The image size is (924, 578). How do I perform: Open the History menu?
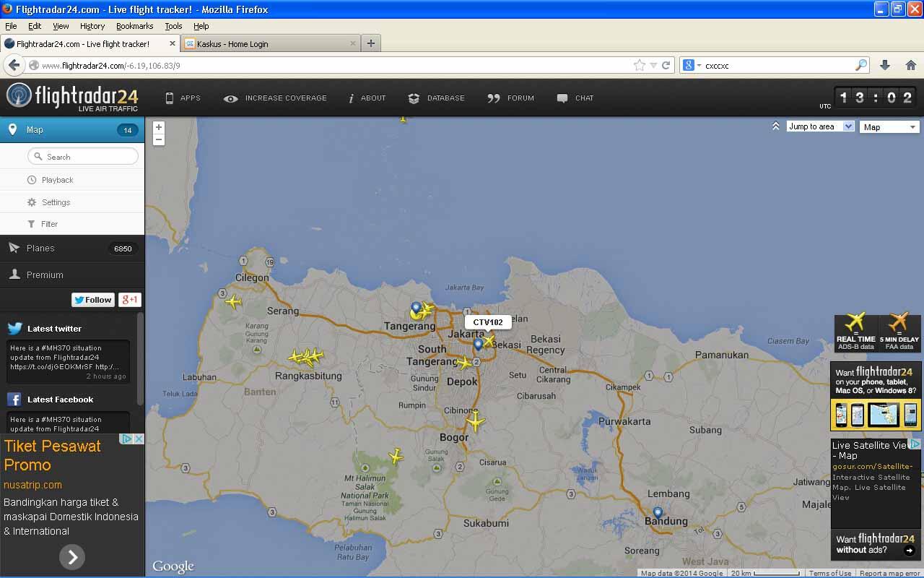92,26
